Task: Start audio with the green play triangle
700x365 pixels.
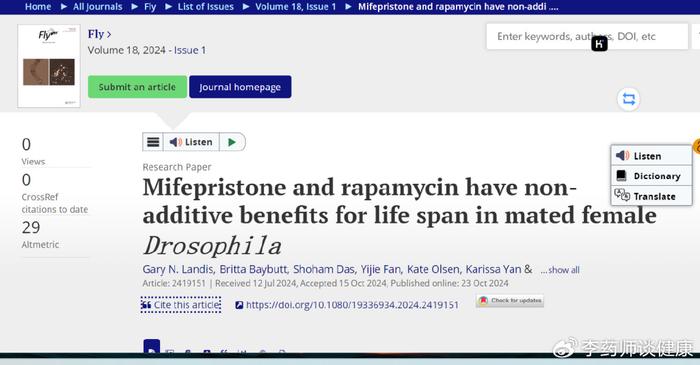Action: point(232,142)
